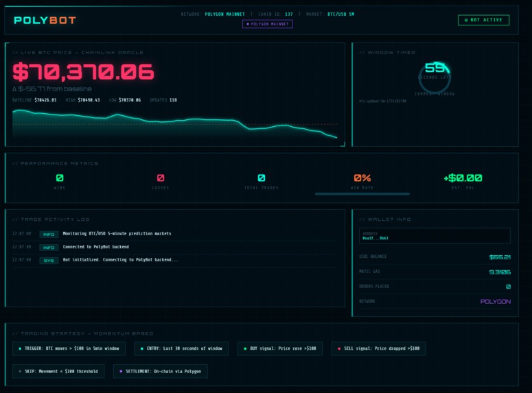Image resolution: width=532 pixels, height=393 pixels.
Task: Click the LOW value $70370.06
Action: pyautogui.click(x=130, y=100)
